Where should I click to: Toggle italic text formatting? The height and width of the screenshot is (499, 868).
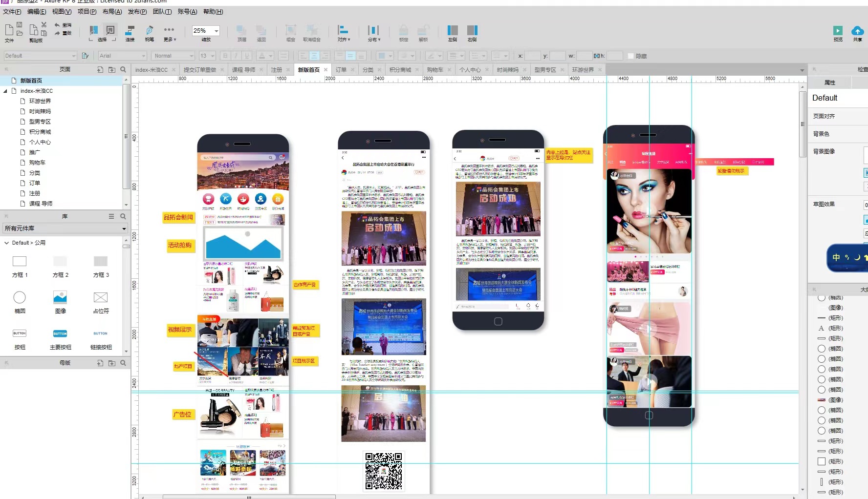click(236, 56)
